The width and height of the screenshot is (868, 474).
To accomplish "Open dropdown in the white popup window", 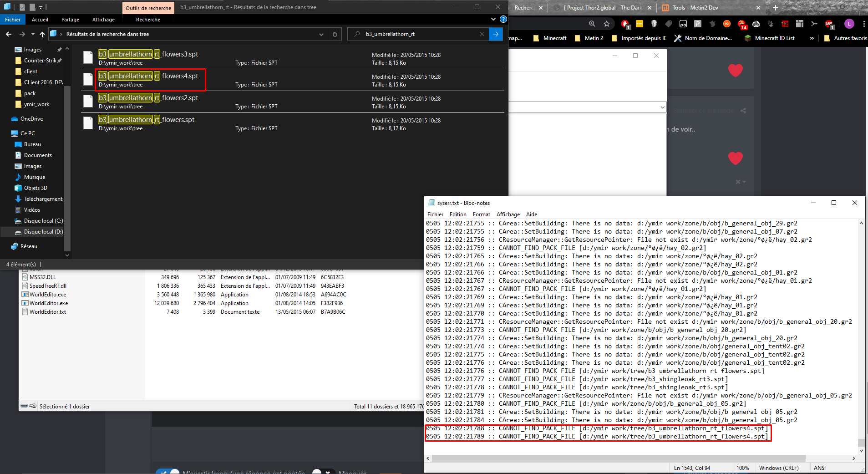I will 662,107.
